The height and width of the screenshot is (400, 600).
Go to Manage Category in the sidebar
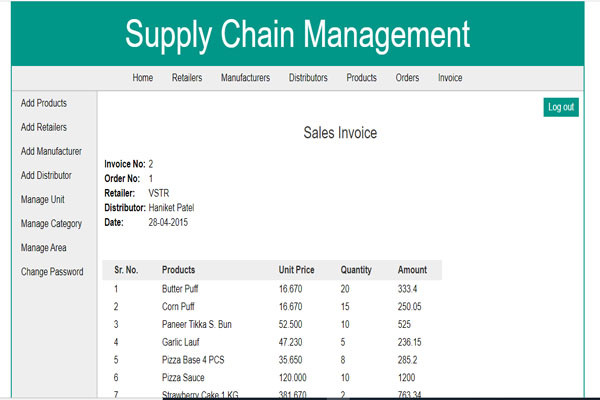pyautogui.click(x=51, y=224)
